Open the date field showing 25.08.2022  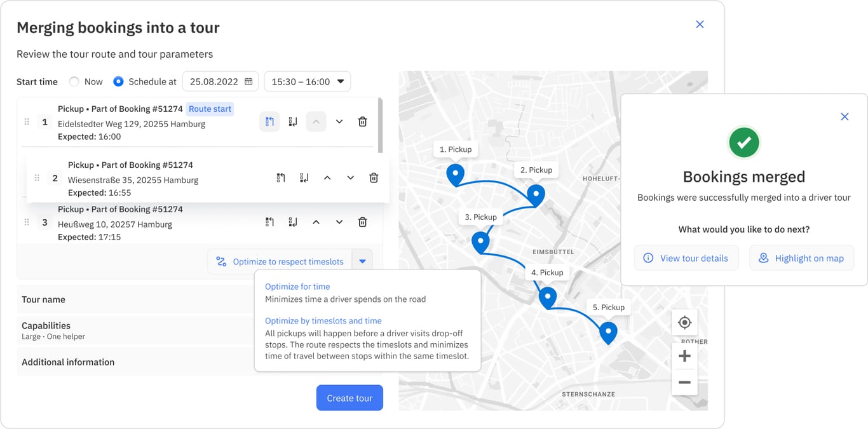pyautogui.click(x=220, y=81)
